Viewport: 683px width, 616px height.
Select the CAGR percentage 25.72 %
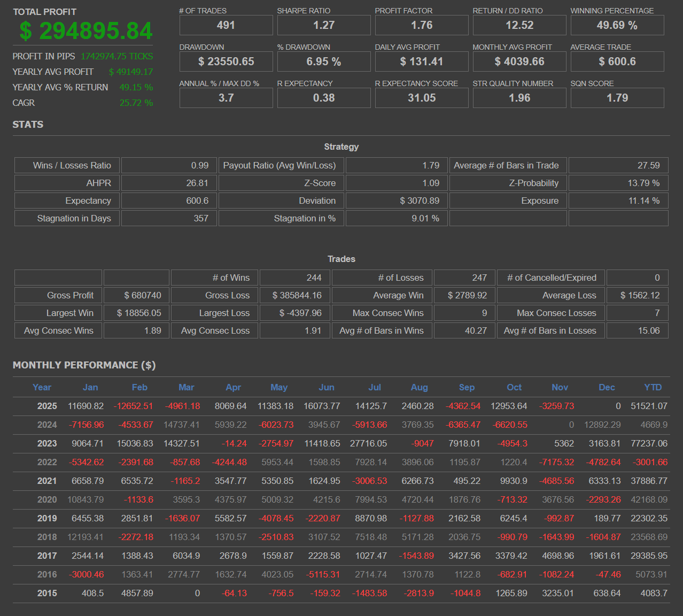pyautogui.click(x=136, y=103)
